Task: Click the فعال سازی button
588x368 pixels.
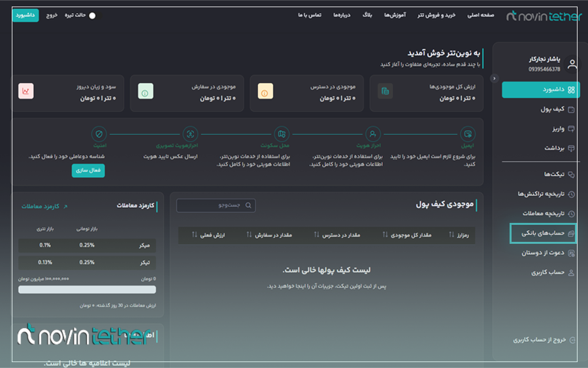Action: pyautogui.click(x=88, y=171)
